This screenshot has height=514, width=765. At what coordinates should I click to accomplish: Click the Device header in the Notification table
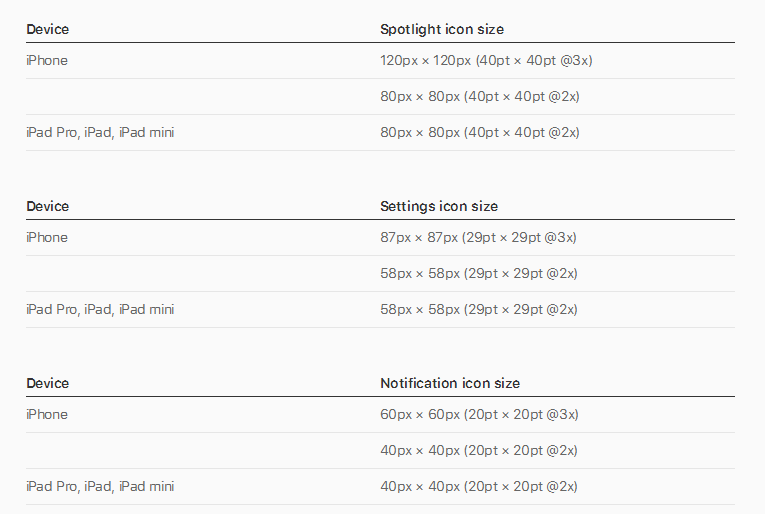[48, 384]
